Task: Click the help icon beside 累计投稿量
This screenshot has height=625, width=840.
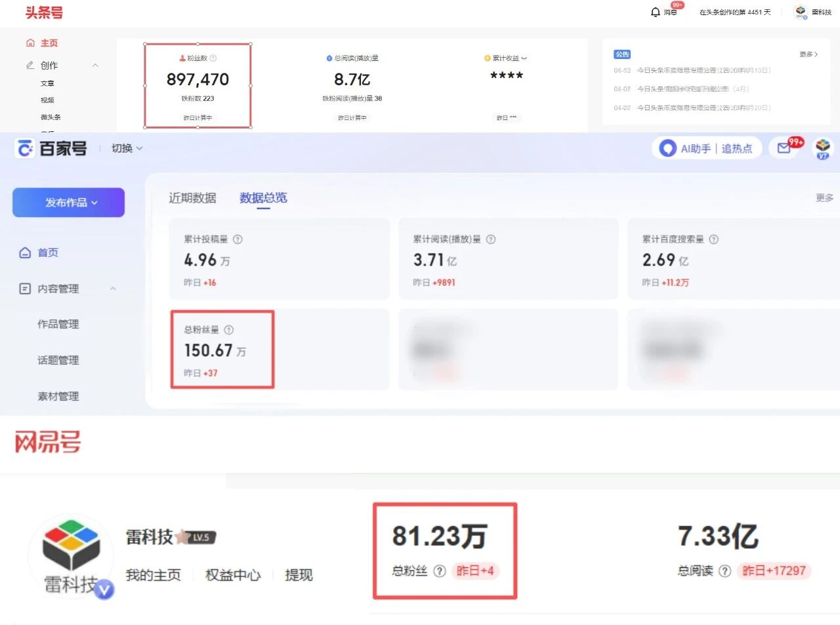Action: point(238,239)
